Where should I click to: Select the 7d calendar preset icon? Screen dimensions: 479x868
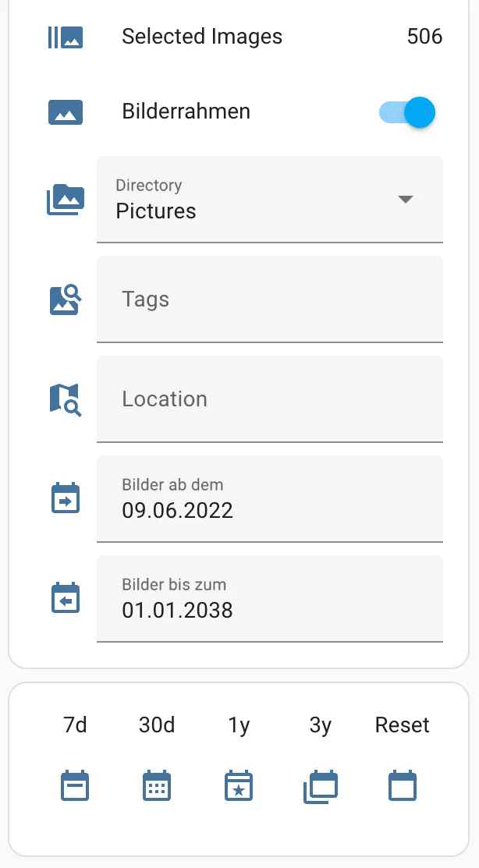[x=75, y=785]
